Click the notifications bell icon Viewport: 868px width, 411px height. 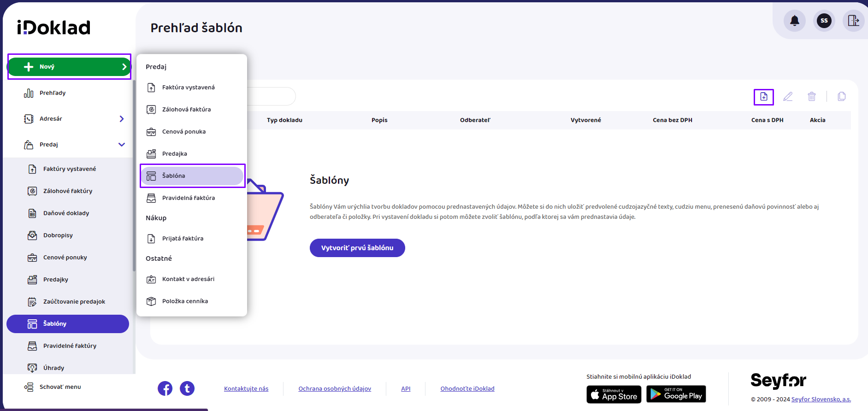[x=795, y=21]
